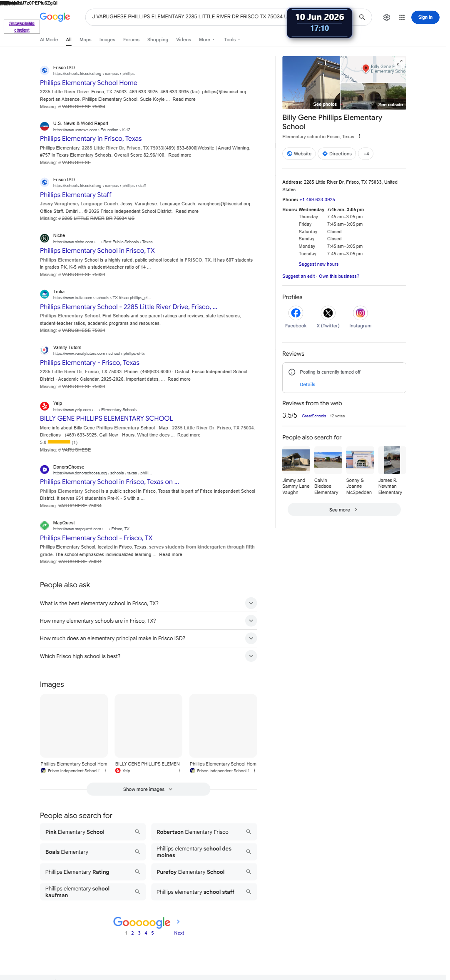Click the MapQuest favicon
The height and width of the screenshot is (980, 450).
[x=45, y=526]
